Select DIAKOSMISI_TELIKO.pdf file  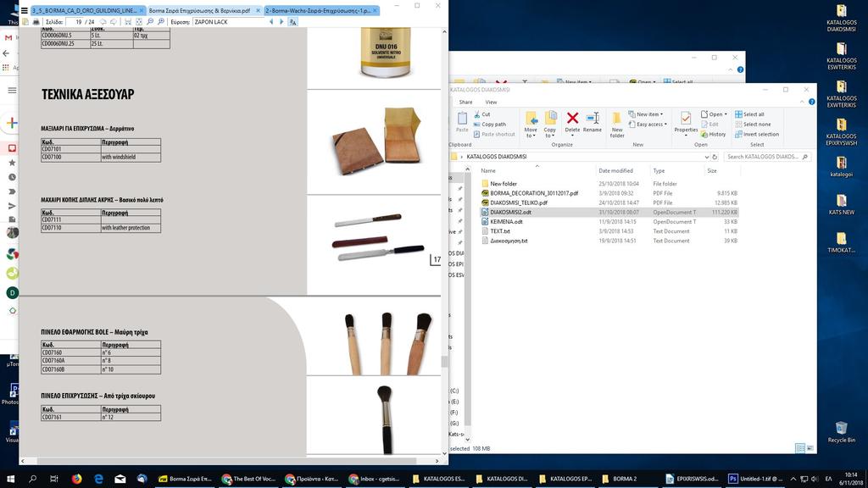pyautogui.click(x=519, y=203)
